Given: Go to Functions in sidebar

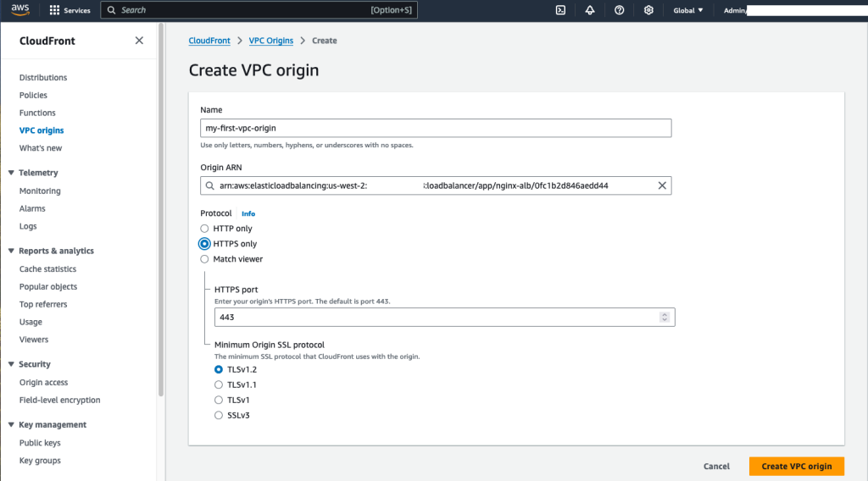Looking at the screenshot, I should pos(37,113).
